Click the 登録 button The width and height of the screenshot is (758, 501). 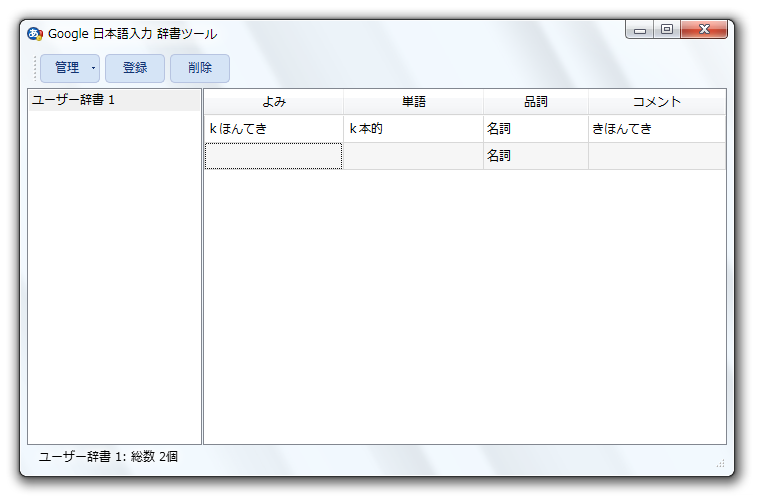pyautogui.click(x=135, y=68)
